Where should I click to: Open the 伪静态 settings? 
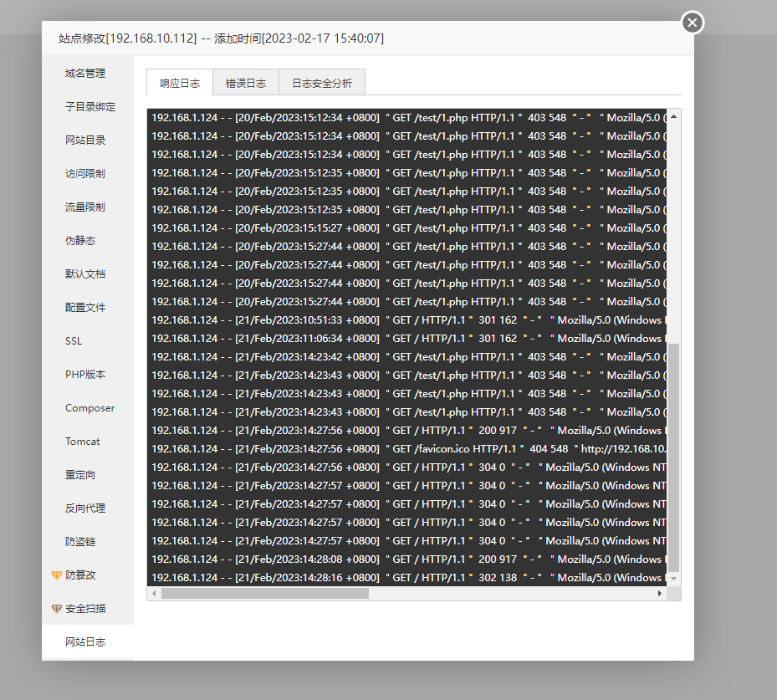[x=80, y=241]
